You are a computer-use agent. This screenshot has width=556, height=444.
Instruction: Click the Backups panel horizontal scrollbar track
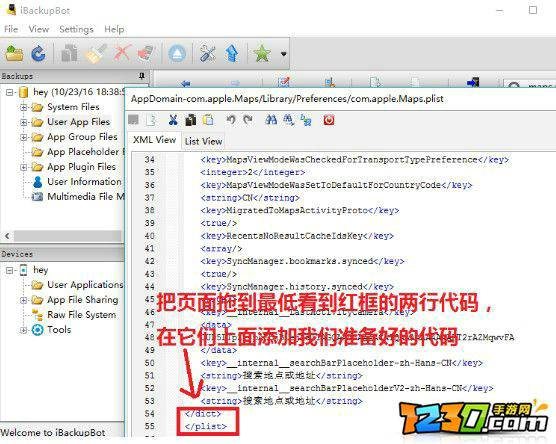(x=67, y=236)
